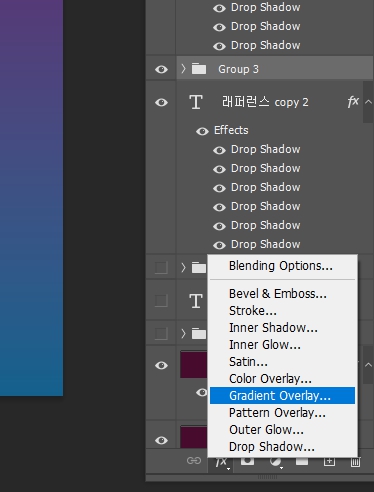Click the bottom maroon layer thumbnail
374x492 pixels.
194,437
